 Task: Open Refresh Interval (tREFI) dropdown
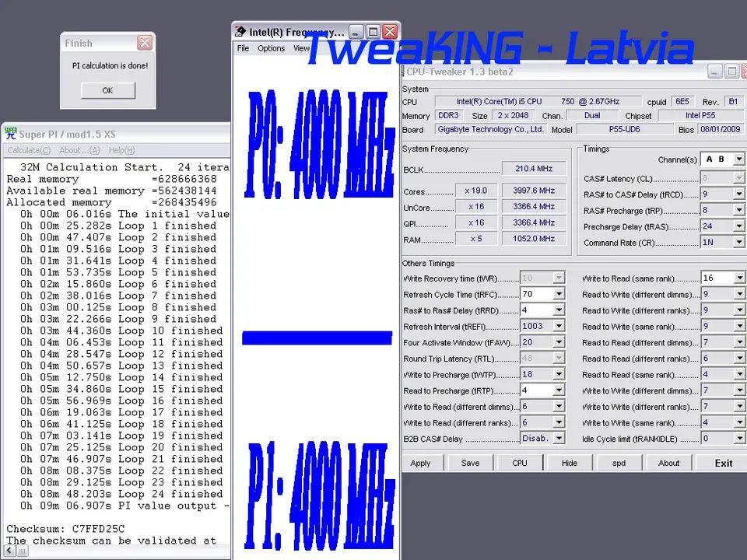coord(559,326)
